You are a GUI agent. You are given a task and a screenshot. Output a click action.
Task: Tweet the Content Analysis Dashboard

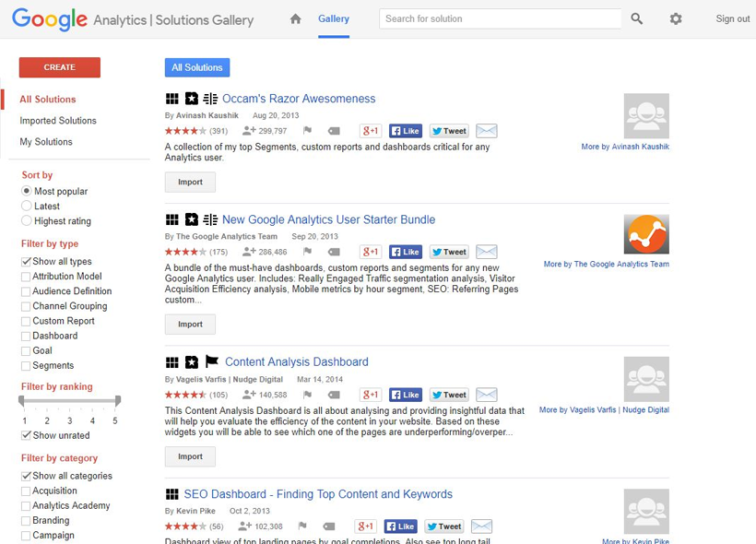[449, 395]
